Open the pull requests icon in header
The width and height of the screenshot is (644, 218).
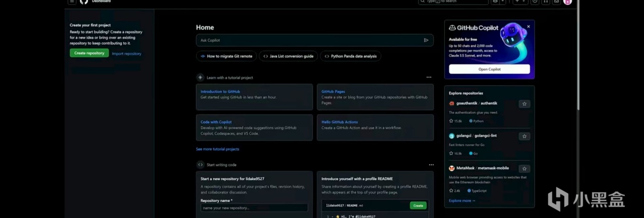pyautogui.click(x=546, y=2)
